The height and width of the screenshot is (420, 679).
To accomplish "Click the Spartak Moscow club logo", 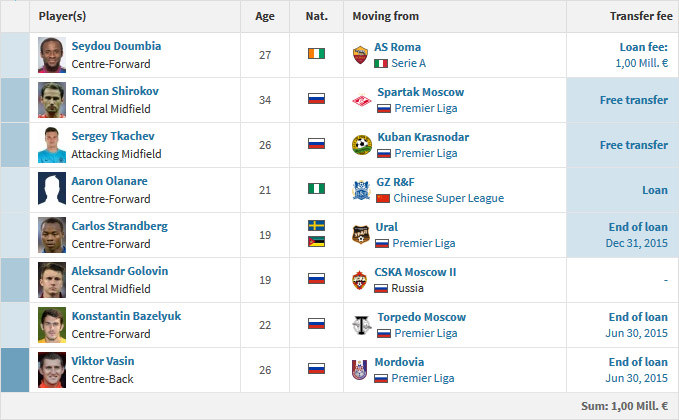I will (x=362, y=100).
